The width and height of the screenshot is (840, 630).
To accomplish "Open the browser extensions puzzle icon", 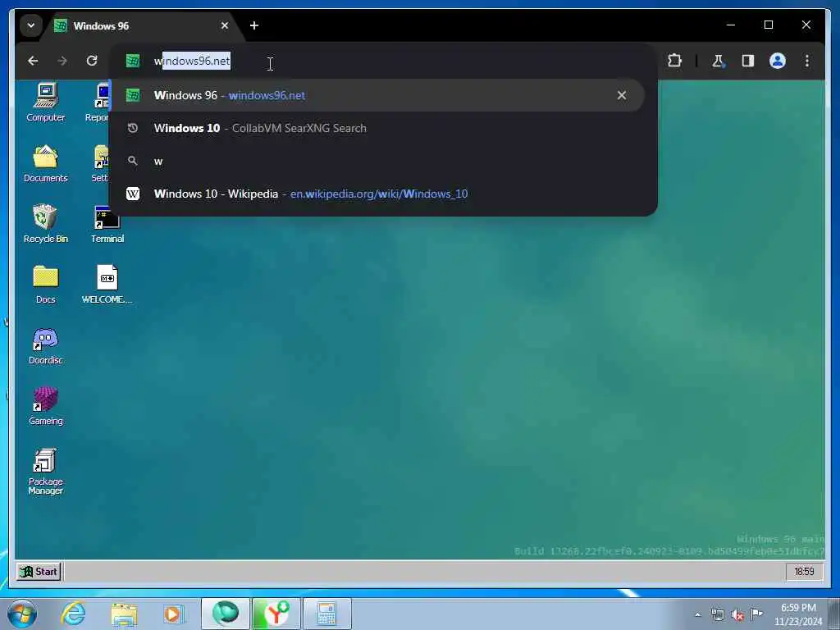I will coord(674,61).
